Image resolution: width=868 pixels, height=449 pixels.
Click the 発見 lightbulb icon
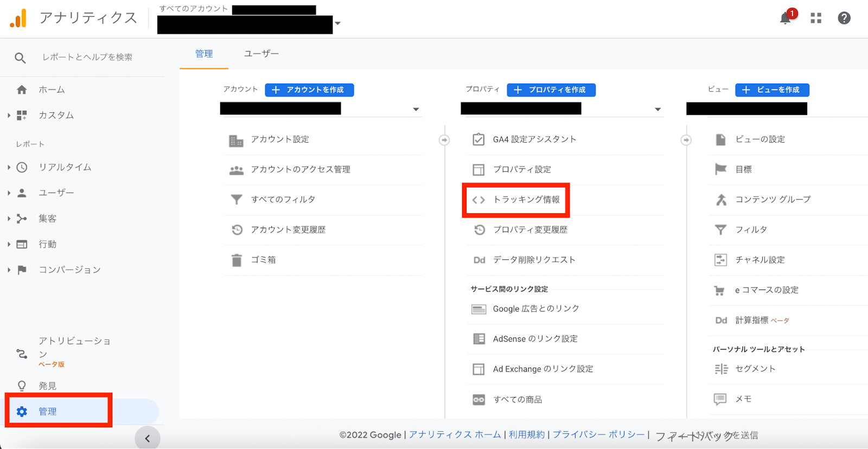point(22,386)
